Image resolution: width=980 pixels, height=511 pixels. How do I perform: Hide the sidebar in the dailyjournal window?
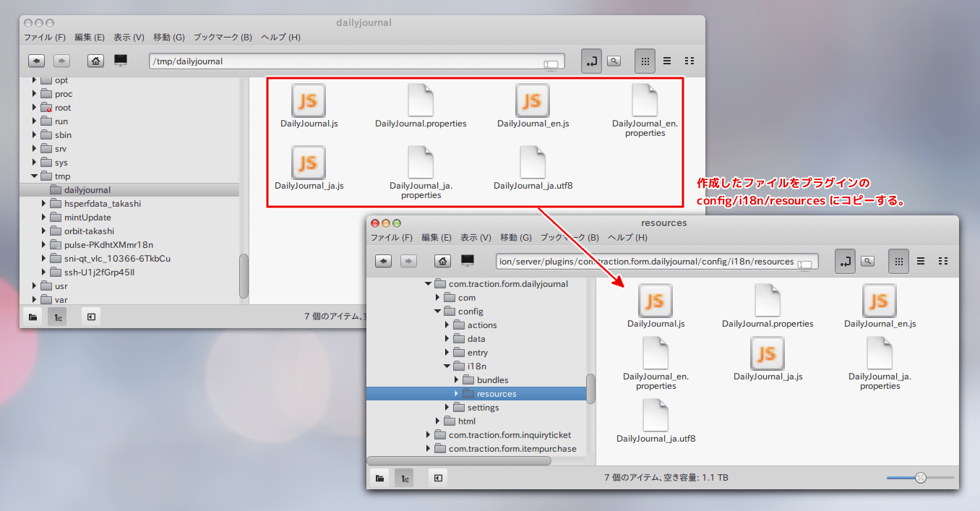pyautogui.click(x=91, y=316)
